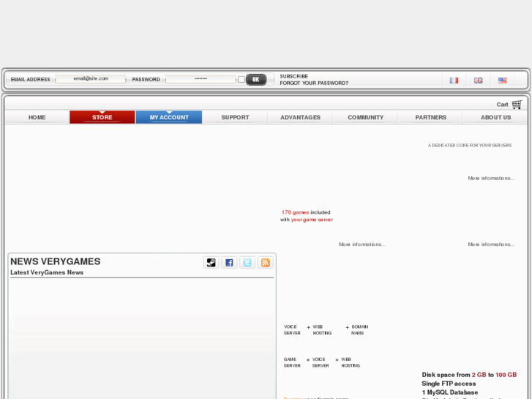Open the shopping cart icon
Viewport: 532px width, 399px height.
tap(517, 105)
